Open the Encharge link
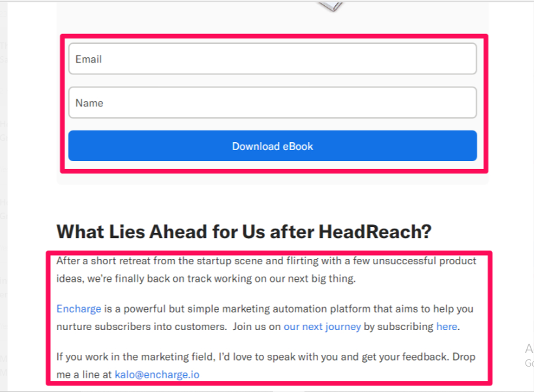534x392 pixels. point(79,309)
